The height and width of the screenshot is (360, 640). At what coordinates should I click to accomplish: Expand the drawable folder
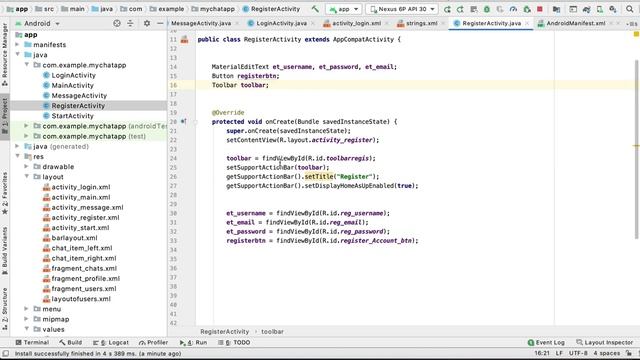(27, 167)
